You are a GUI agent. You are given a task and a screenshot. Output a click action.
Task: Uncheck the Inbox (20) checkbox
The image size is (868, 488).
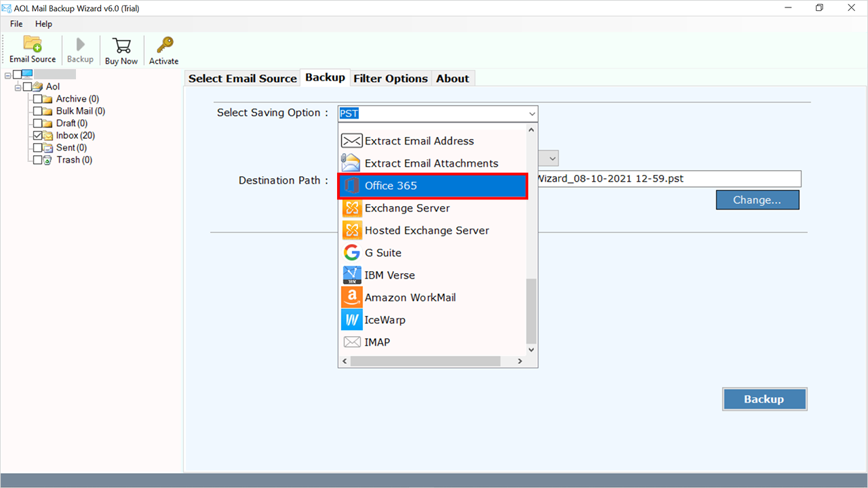coord(37,136)
